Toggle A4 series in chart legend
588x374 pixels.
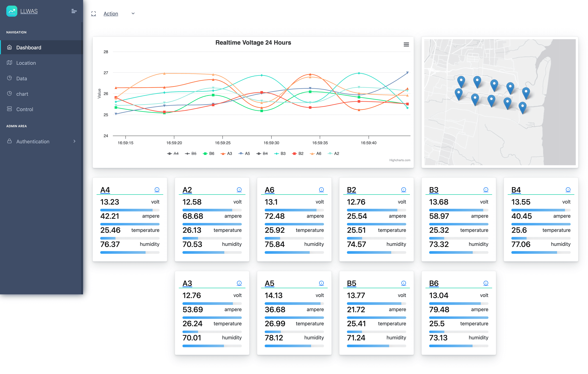pyautogui.click(x=173, y=153)
